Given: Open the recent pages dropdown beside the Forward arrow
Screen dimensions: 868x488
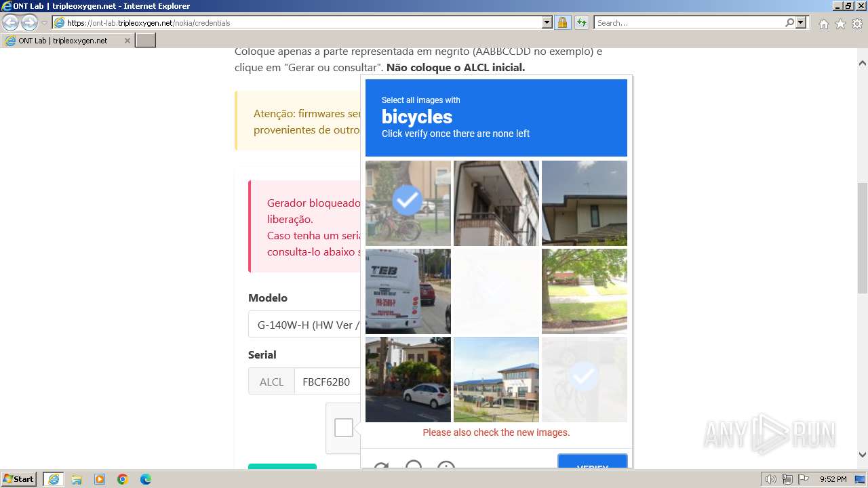Looking at the screenshot, I should (x=45, y=22).
